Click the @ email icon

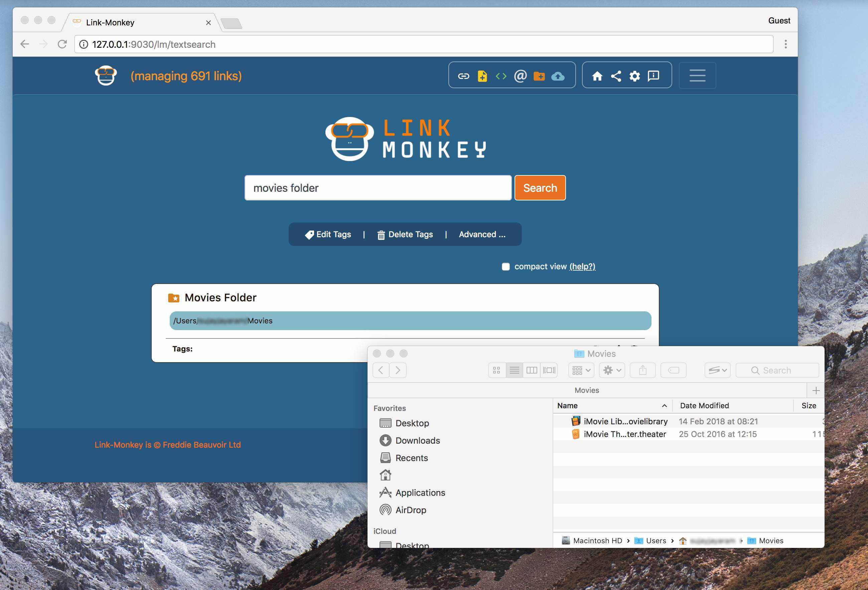pyautogui.click(x=520, y=76)
